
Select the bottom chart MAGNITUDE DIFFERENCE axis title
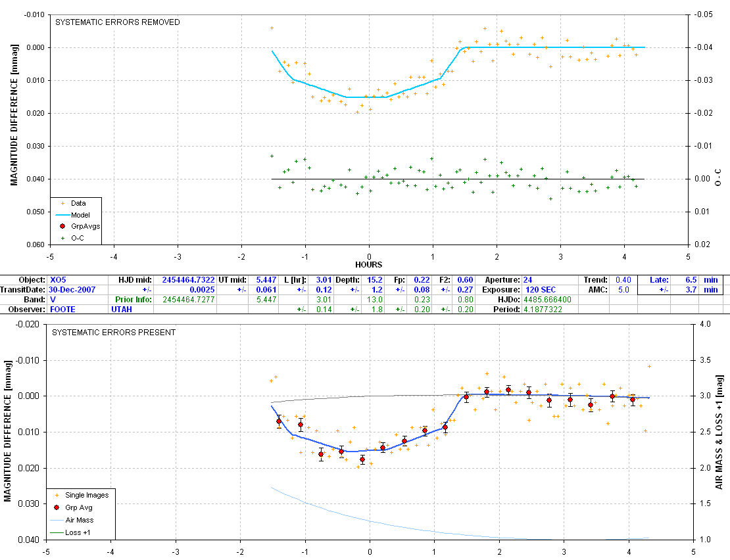coord(7,431)
